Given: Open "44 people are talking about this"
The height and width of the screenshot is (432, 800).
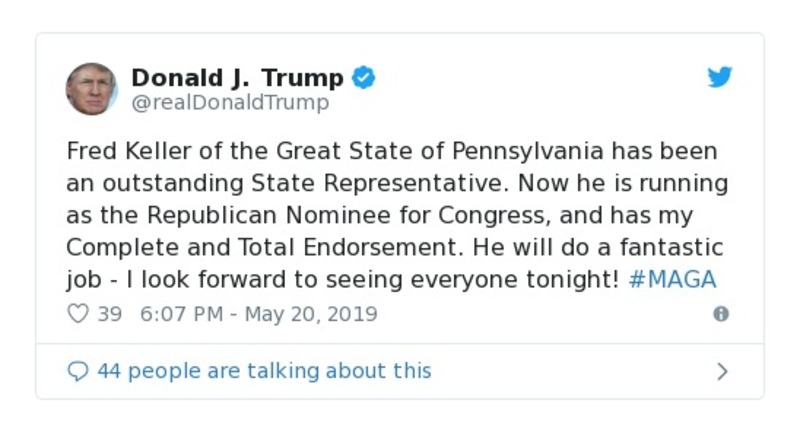Looking at the screenshot, I should (x=264, y=371).
